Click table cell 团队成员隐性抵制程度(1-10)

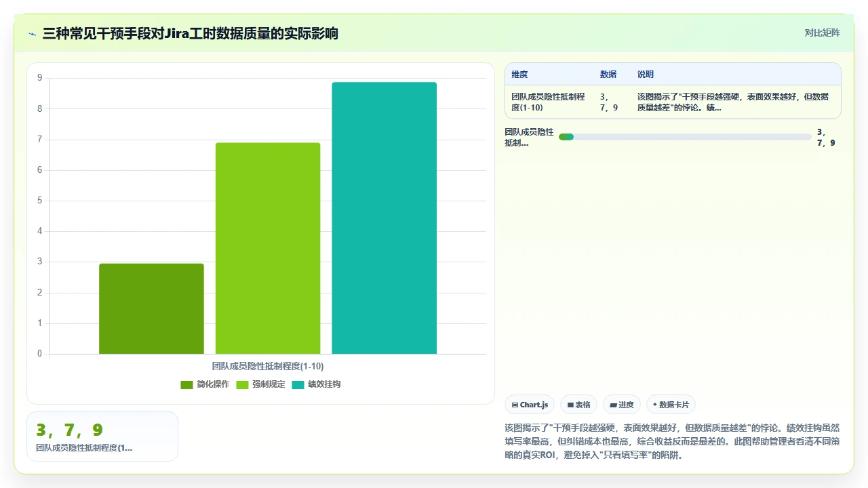pos(548,102)
